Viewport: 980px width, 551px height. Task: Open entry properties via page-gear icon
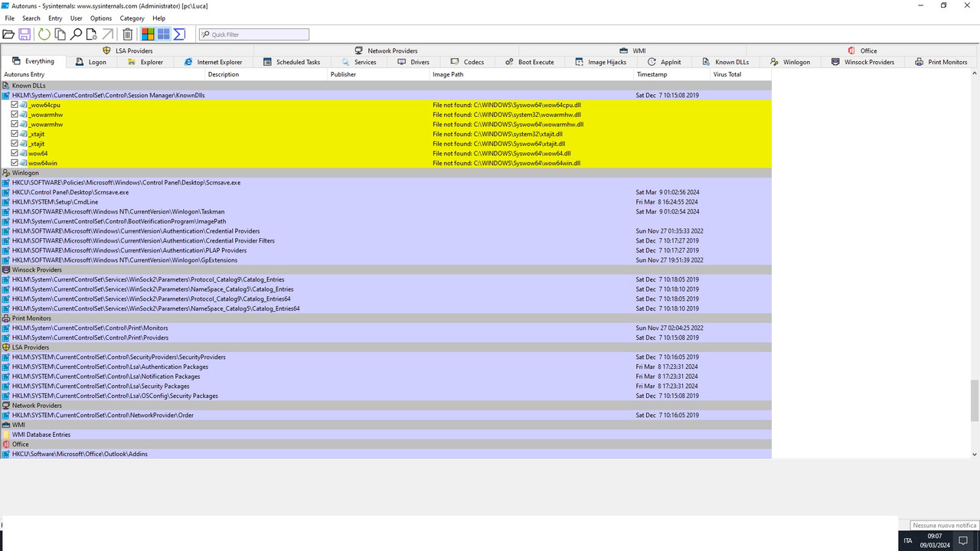pyautogui.click(x=91, y=34)
